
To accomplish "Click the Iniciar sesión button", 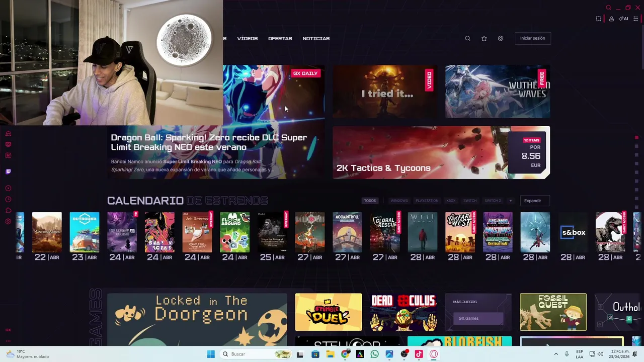I will 532,38.
